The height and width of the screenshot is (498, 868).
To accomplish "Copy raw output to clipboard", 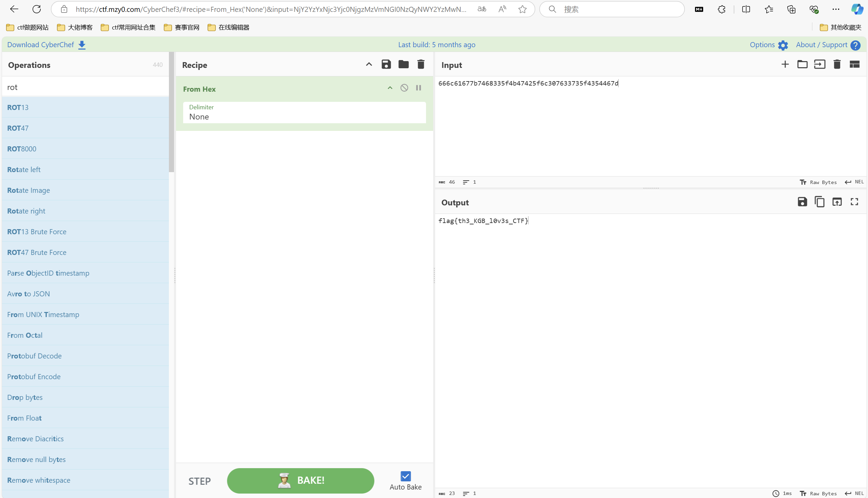I will (819, 202).
